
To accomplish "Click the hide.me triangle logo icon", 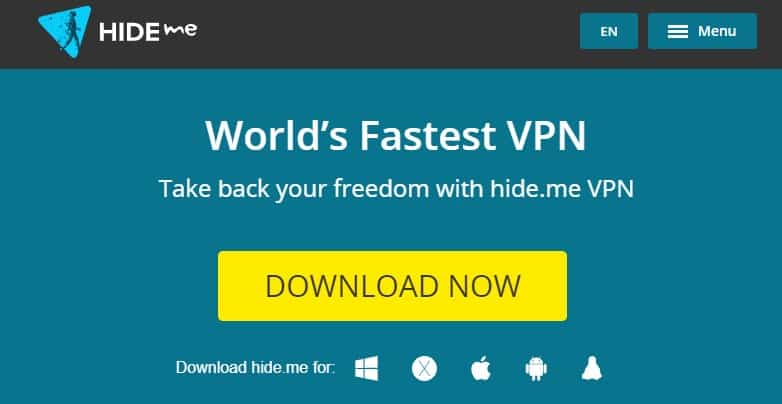I will tap(65, 31).
